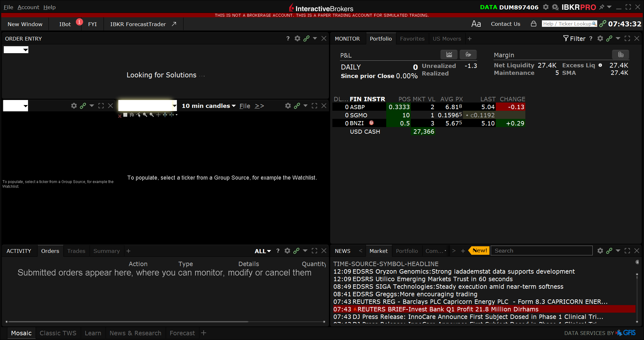Click the News Search field
644x340 pixels.
click(541, 251)
